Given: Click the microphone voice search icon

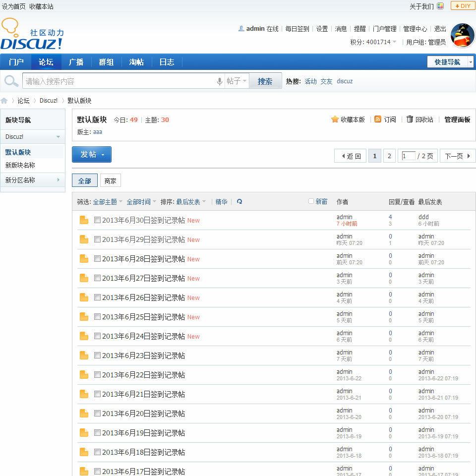Looking at the screenshot, I should pyautogui.click(x=220, y=81).
